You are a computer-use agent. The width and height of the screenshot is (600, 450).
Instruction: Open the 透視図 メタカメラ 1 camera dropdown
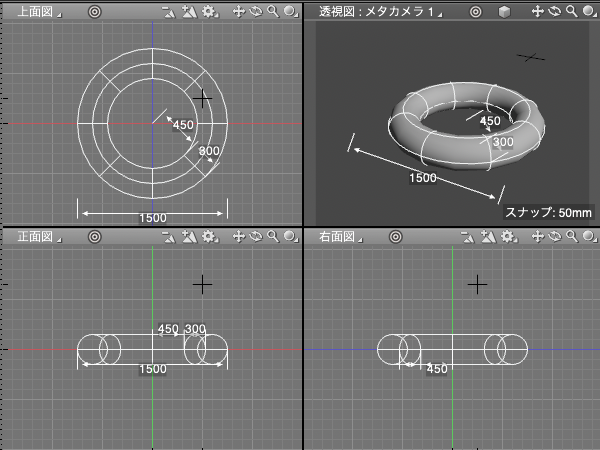(x=375, y=11)
